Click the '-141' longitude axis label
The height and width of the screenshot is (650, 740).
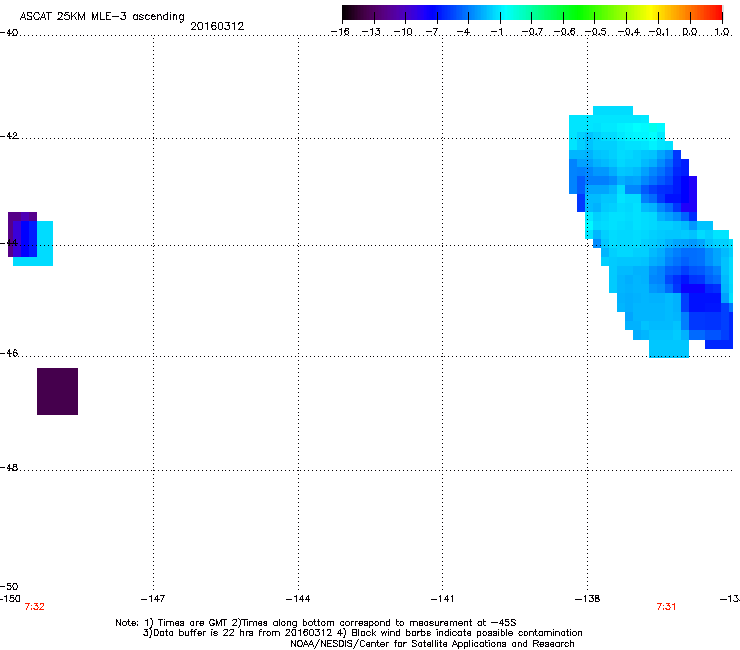click(442, 599)
